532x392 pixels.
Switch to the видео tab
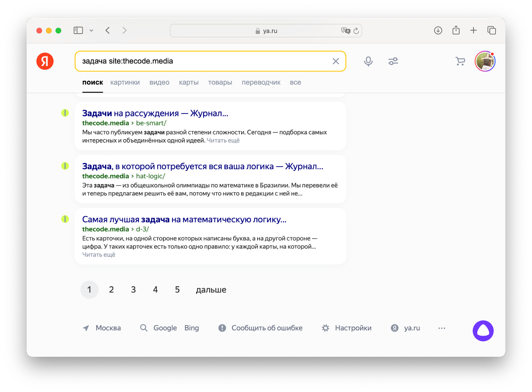[160, 82]
